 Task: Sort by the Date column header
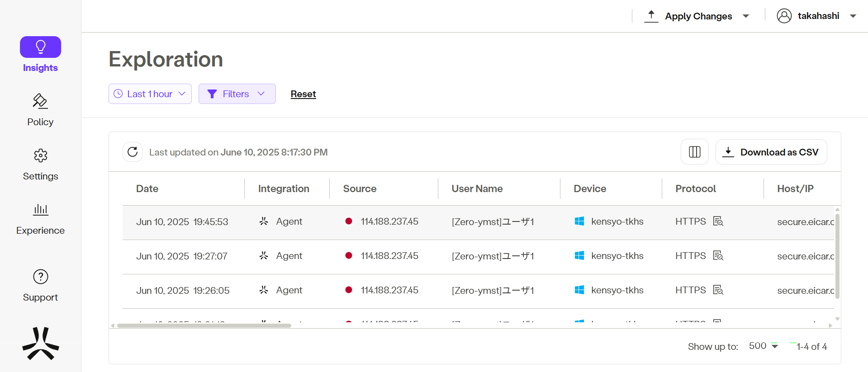coord(147,188)
